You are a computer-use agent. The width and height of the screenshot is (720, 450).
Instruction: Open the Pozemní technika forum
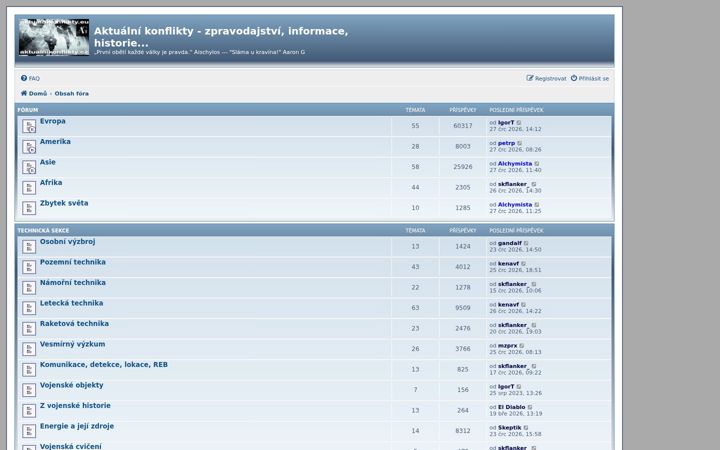[73, 262]
